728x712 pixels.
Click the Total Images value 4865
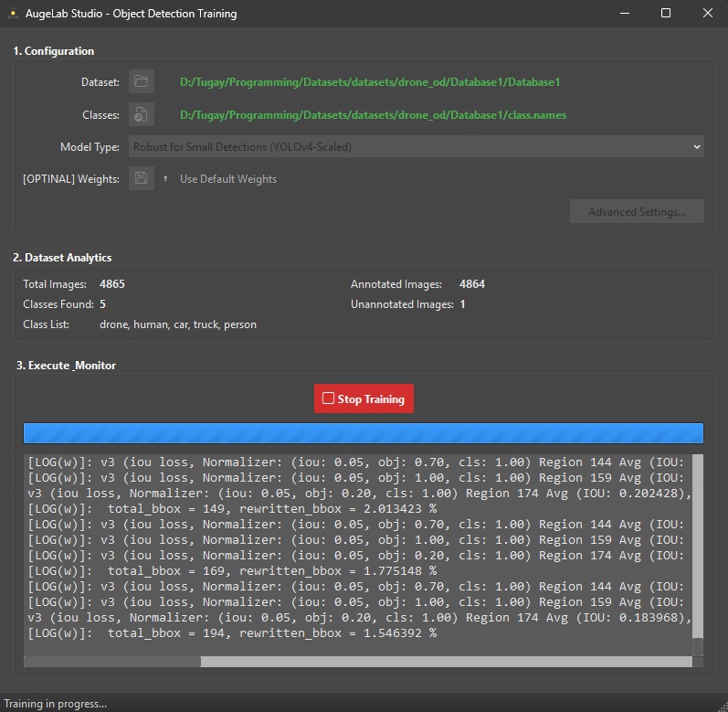click(x=111, y=284)
